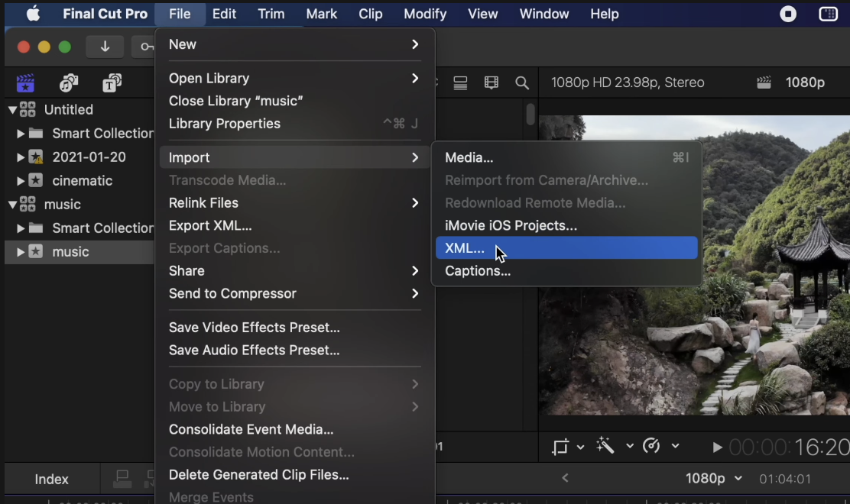Click the viewer timecode display
This screenshot has height=504, width=850.
790,447
